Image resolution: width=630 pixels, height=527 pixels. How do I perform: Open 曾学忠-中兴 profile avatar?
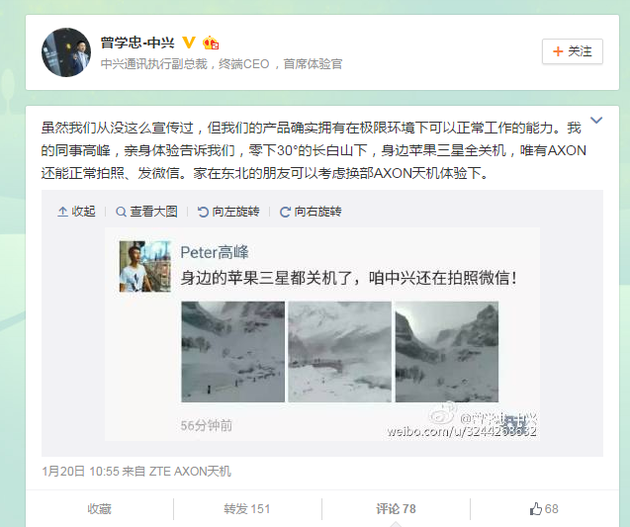tap(66, 52)
